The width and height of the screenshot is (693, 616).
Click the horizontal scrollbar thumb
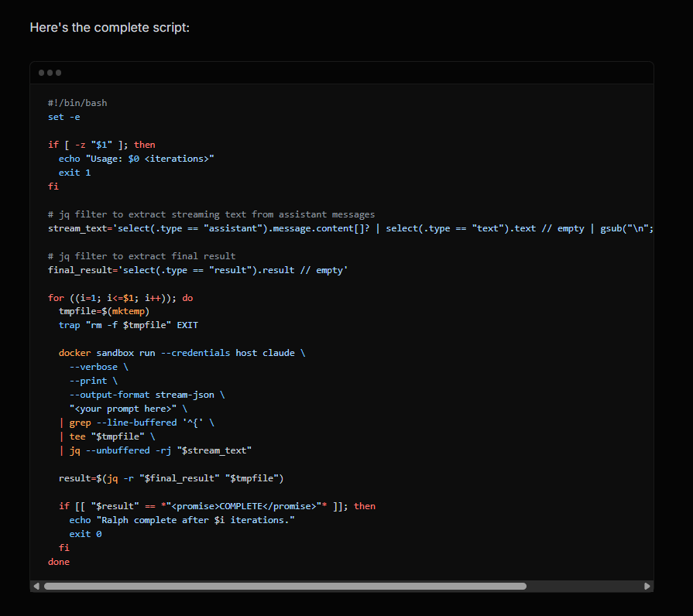[x=286, y=586]
